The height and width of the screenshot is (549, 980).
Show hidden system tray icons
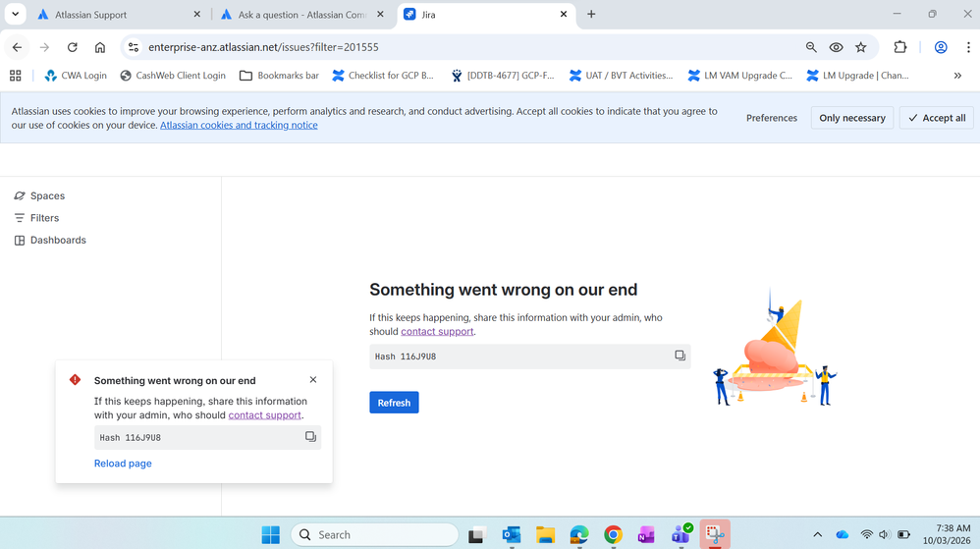point(817,534)
